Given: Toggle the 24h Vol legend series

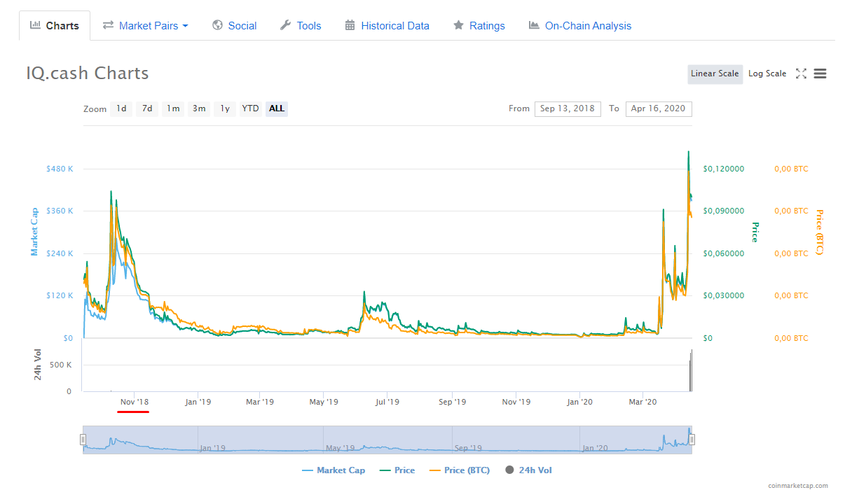Looking at the screenshot, I should (x=528, y=470).
